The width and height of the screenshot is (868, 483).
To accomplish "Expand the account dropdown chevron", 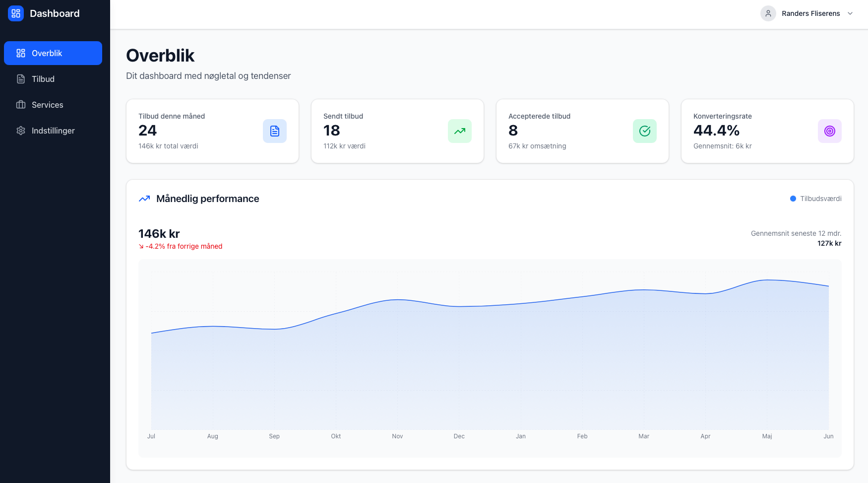I will [x=850, y=13].
